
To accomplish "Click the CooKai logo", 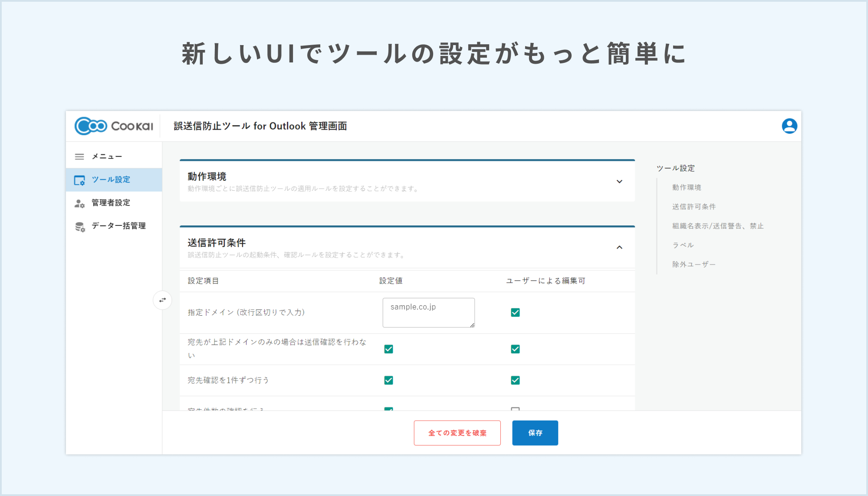I will (114, 126).
